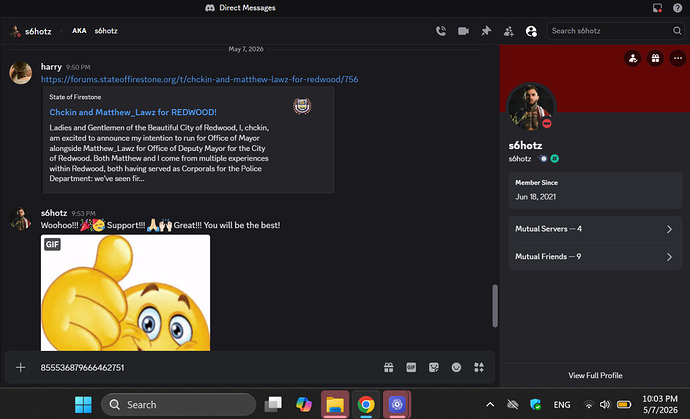
Task: Click the profile badge icon beside s6hotz tag
Action: [x=543, y=159]
